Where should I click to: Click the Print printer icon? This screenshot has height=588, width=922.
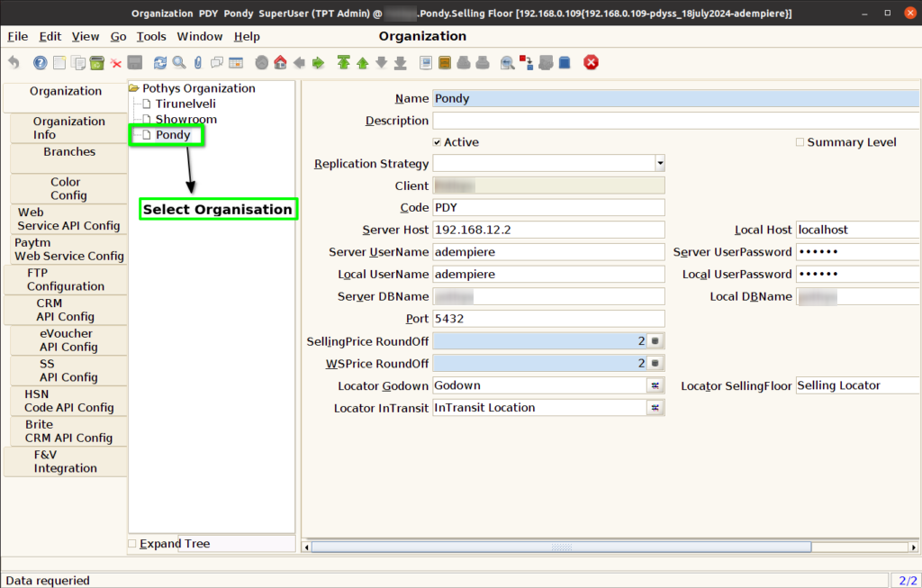pyautogui.click(x=483, y=62)
